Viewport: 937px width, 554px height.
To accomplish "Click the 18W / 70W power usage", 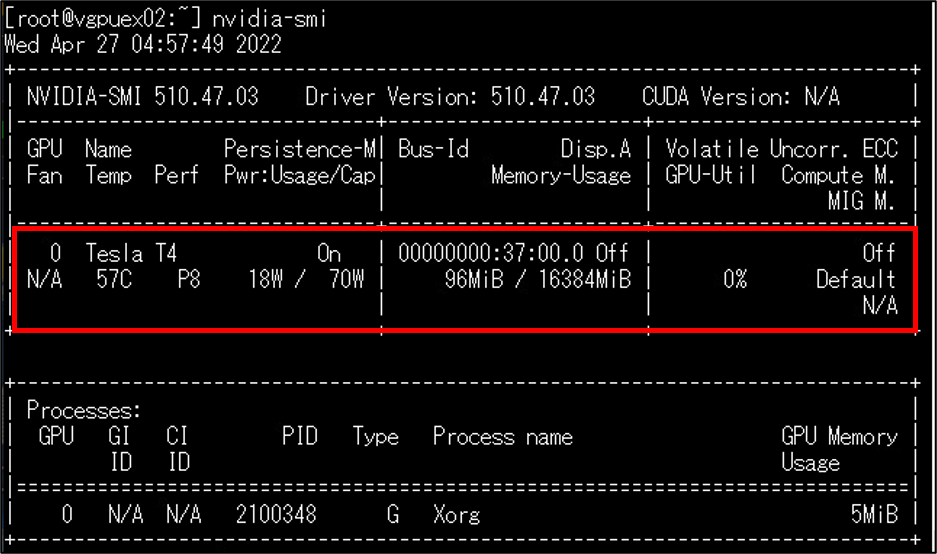I will (307, 280).
